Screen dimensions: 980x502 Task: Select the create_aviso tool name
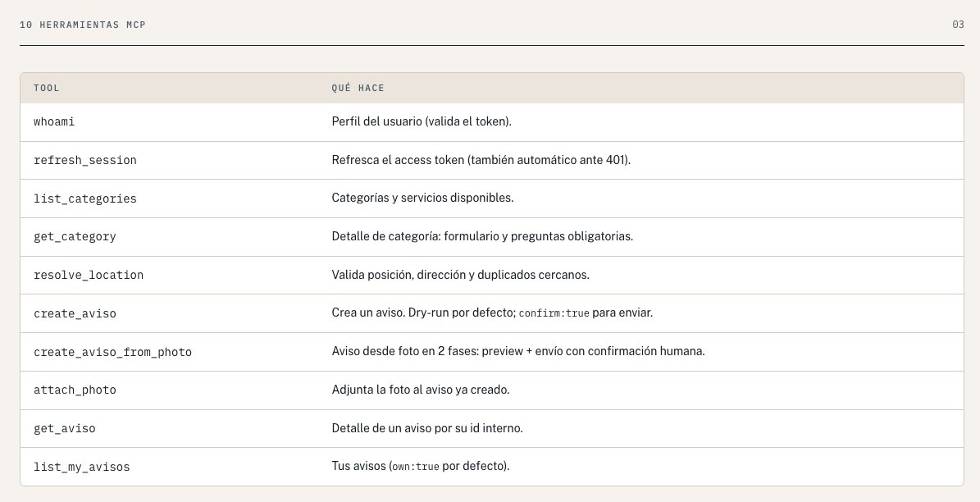pyautogui.click(x=75, y=314)
